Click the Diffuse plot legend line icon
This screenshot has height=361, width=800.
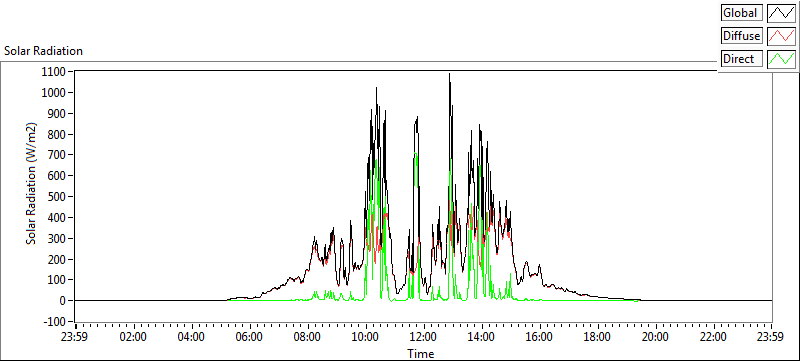click(x=782, y=36)
